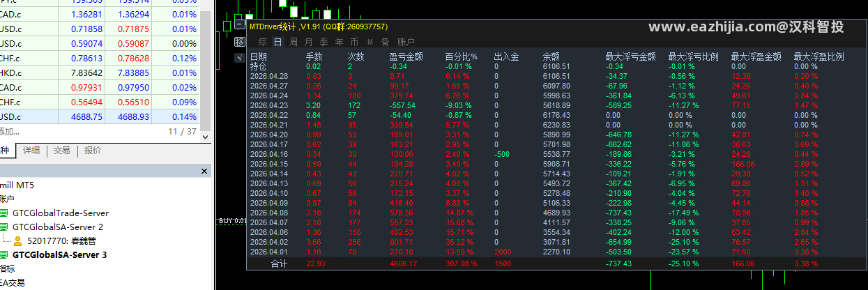
Task: Click the 最大浮盈比例 column header
Action: 818,56
